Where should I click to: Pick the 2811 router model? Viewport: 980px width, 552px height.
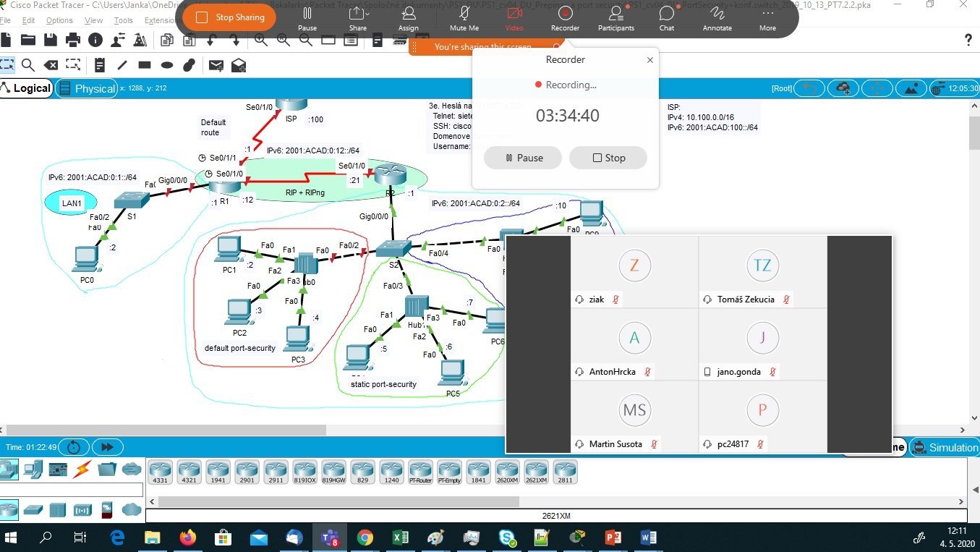tap(566, 472)
